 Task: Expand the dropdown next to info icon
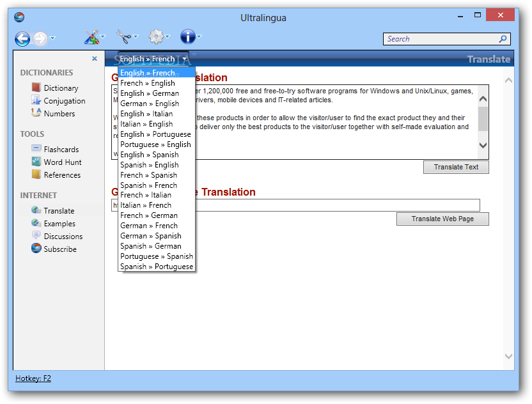199,36
